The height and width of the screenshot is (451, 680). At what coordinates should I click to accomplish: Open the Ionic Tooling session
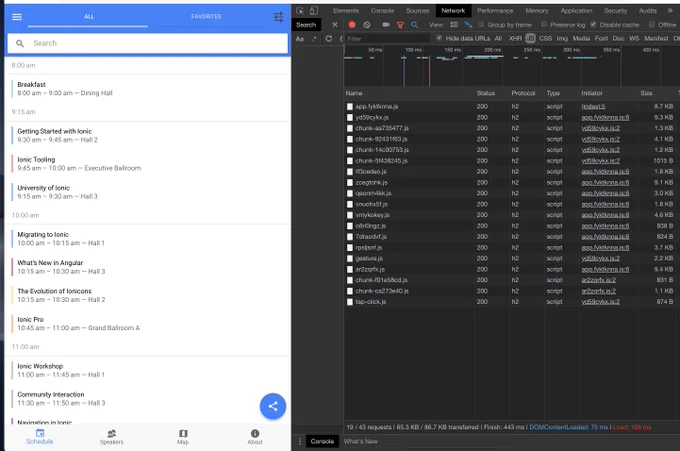(147, 164)
